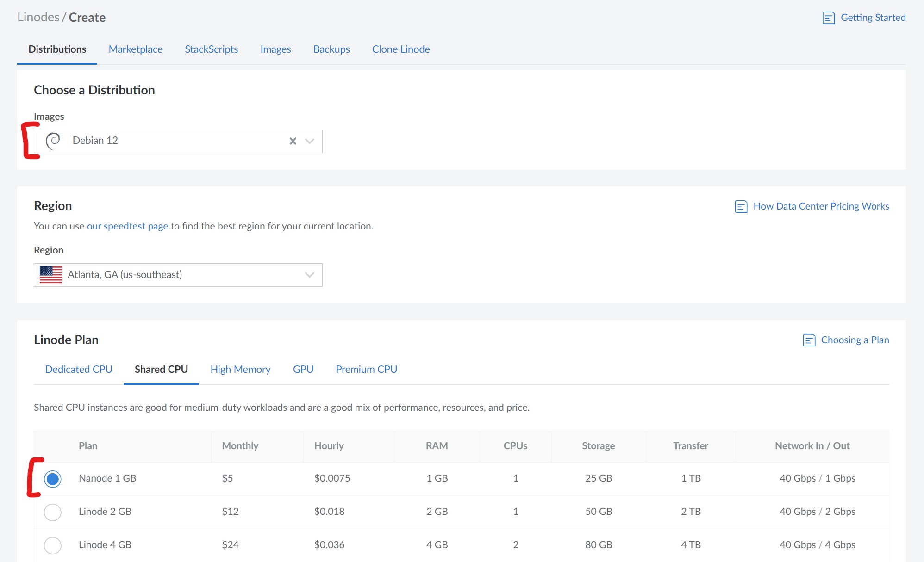This screenshot has width=924, height=562.
Task: Click the Linodes breadcrumb link
Action: [38, 17]
